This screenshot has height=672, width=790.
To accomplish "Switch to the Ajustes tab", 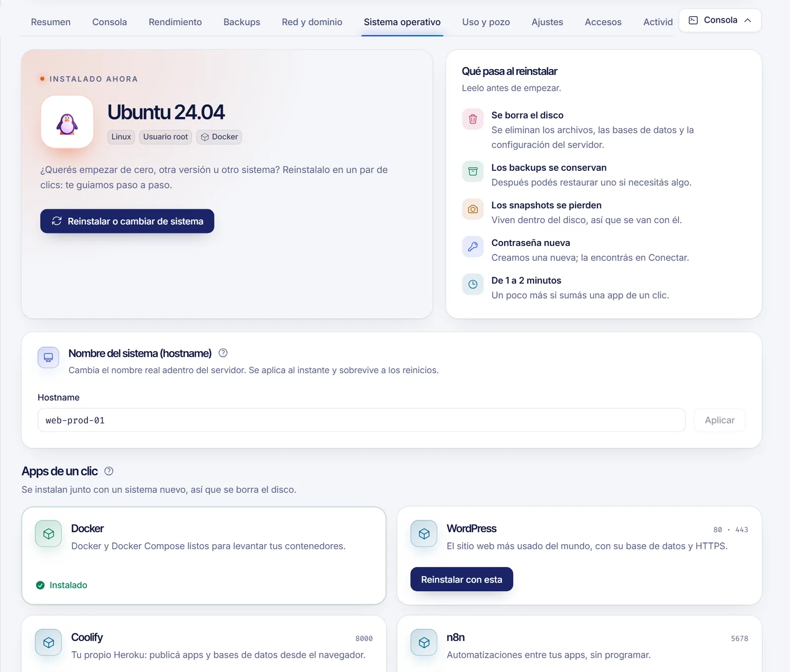I will tap(548, 22).
